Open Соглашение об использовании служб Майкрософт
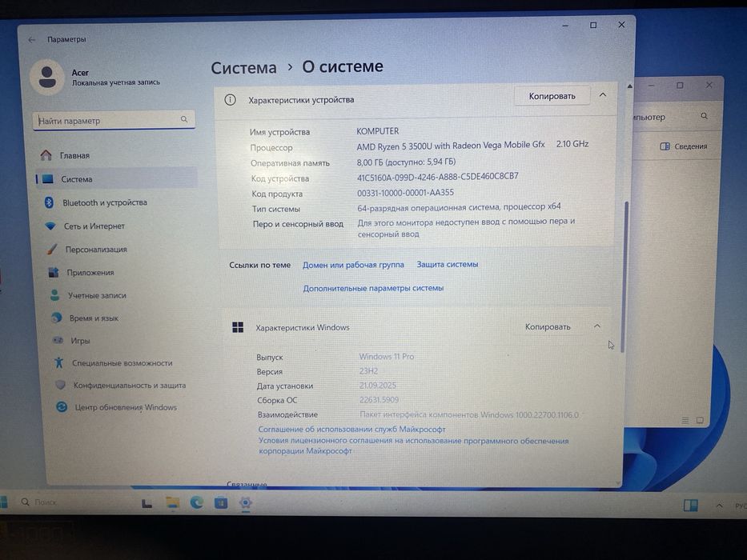 click(x=351, y=429)
